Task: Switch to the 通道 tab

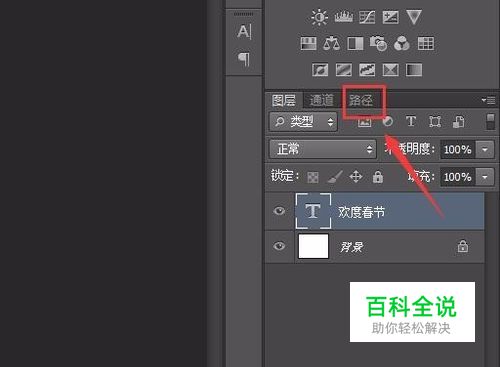Action: [321, 100]
